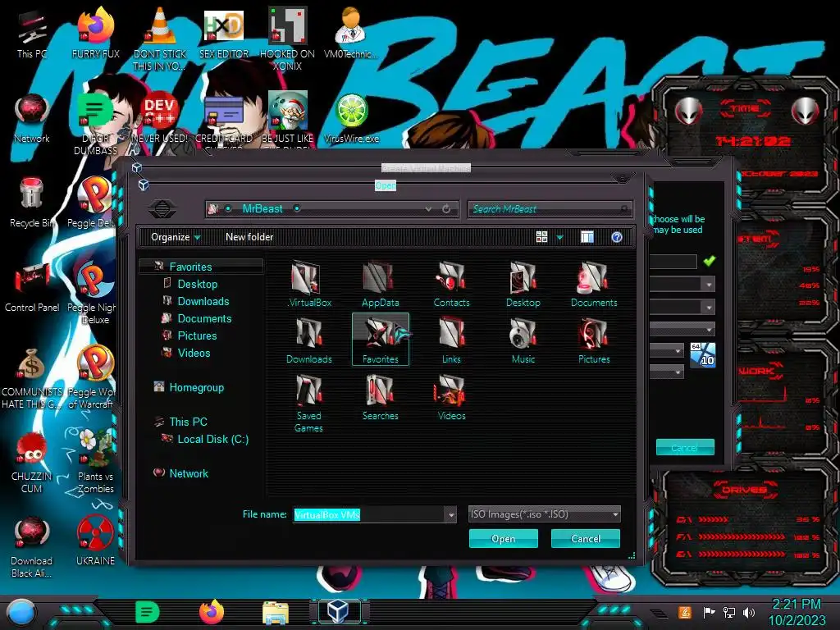
Task: Open the Saved Games folder
Action: (309, 403)
